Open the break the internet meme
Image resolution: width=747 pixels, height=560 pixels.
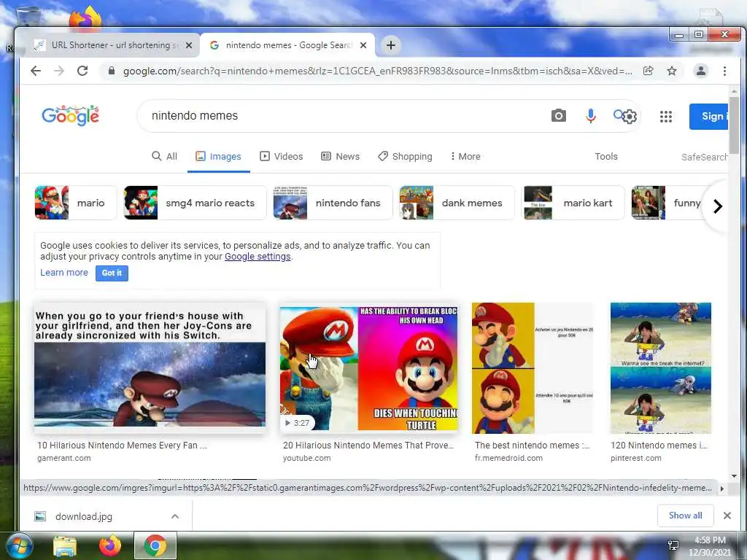661,368
